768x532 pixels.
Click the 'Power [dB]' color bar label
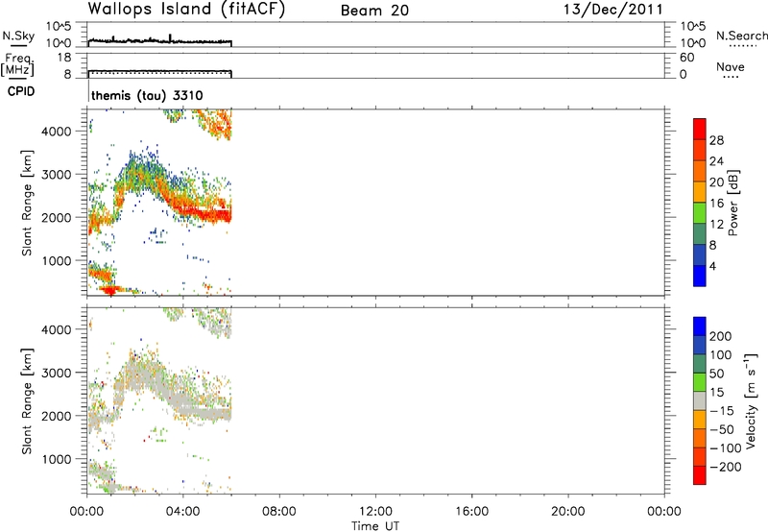(732, 203)
